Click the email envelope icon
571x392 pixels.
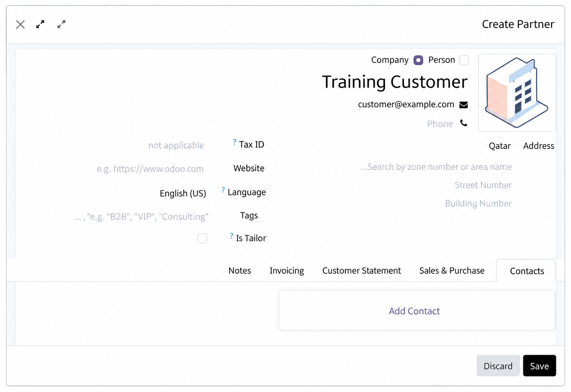point(463,105)
